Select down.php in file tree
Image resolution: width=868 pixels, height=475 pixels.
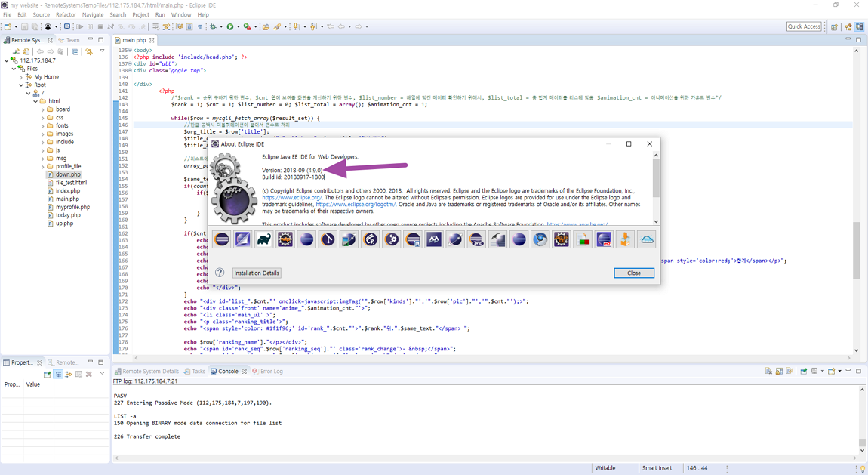click(x=68, y=174)
